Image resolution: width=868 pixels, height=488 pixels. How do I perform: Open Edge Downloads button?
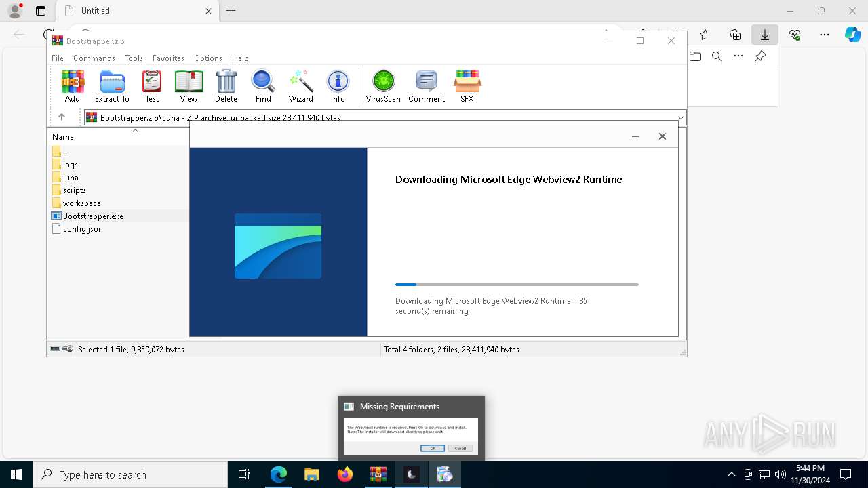click(x=765, y=35)
